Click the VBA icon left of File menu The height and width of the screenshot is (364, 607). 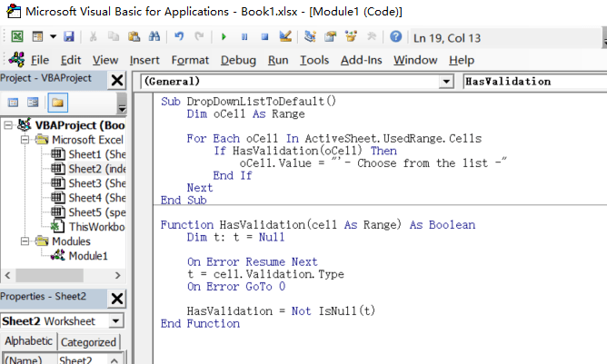click(16, 60)
